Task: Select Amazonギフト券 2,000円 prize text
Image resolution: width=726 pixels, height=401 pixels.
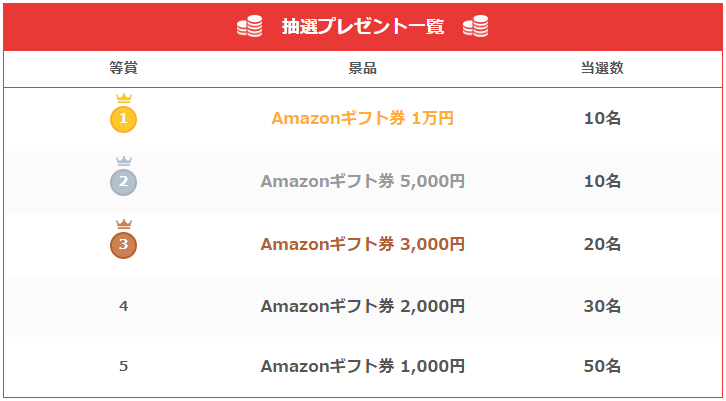Action: click(x=363, y=306)
